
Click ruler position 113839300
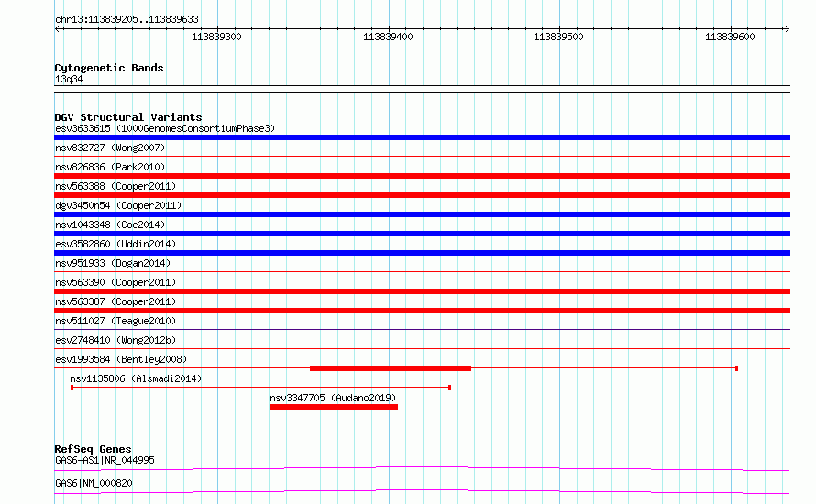click(216, 37)
